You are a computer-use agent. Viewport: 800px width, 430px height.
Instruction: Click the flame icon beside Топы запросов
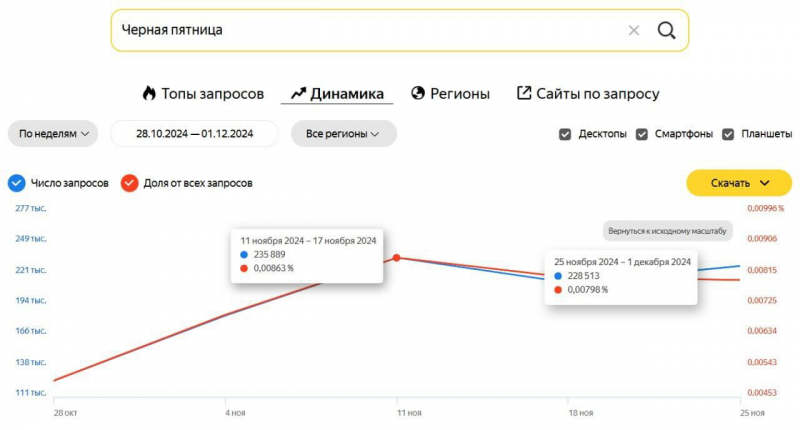[x=149, y=93]
